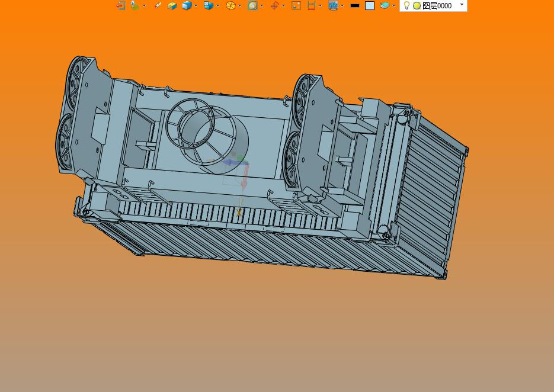The image size is (554, 392).
Task: Click the blue shaded cube display icon
Action: (187, 6)
